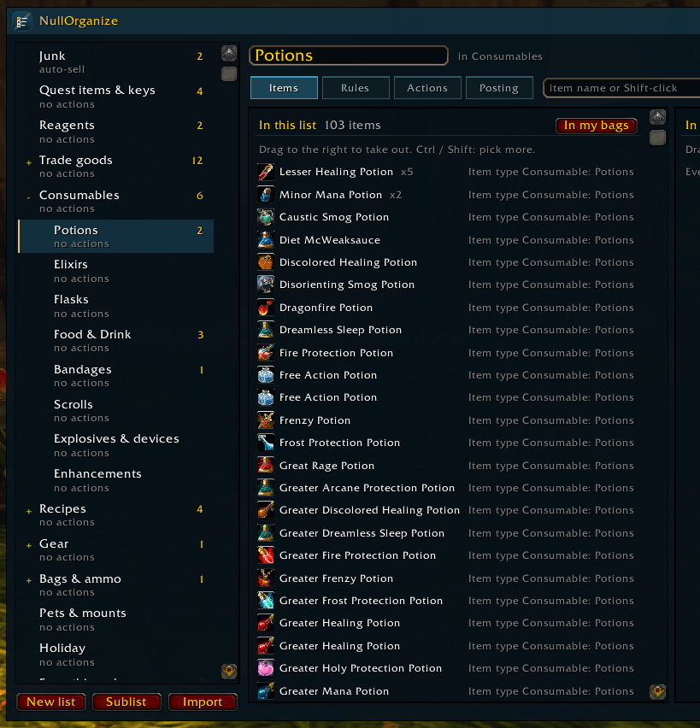Click the Greater Holy Protection Potion icon

pos(266,668)
